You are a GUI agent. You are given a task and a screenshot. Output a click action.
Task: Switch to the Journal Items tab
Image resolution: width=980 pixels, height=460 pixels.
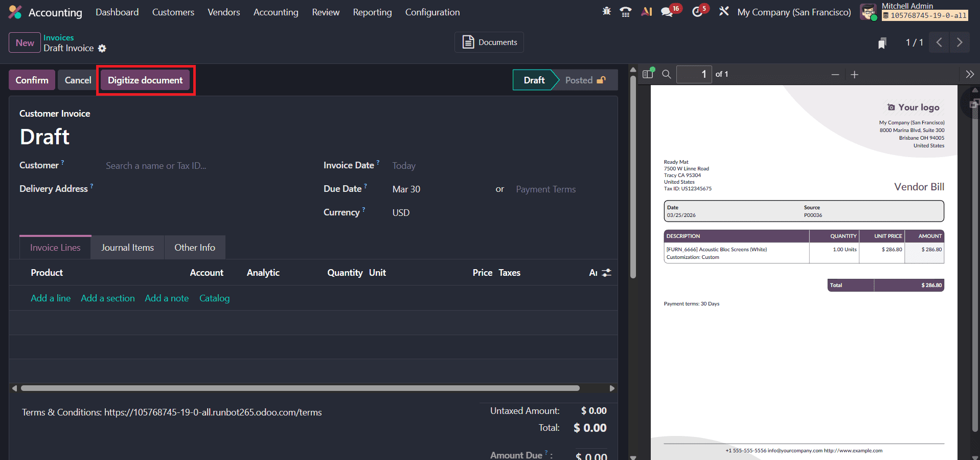(x=128, y=248)
